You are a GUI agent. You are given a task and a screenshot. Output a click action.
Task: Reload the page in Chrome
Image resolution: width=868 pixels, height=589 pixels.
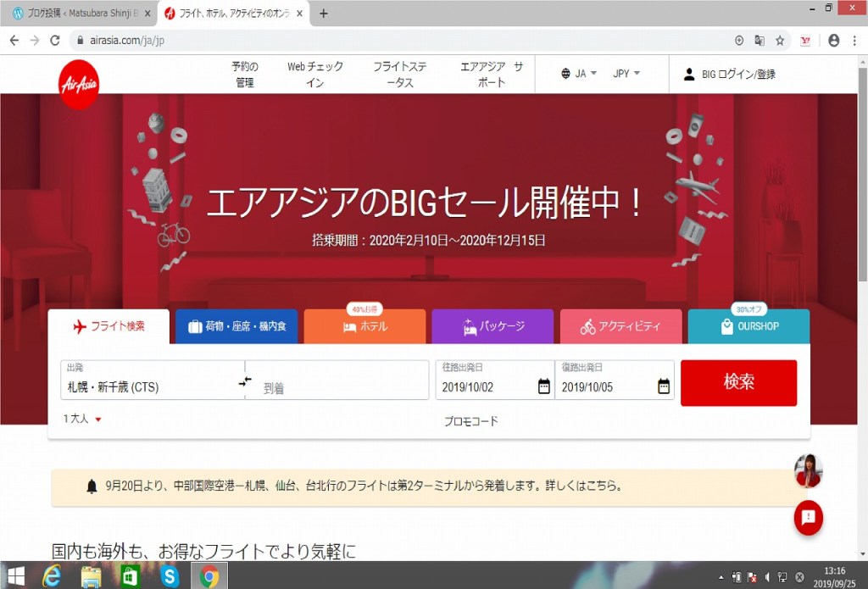pyautogui.click(x=55, y=40)
